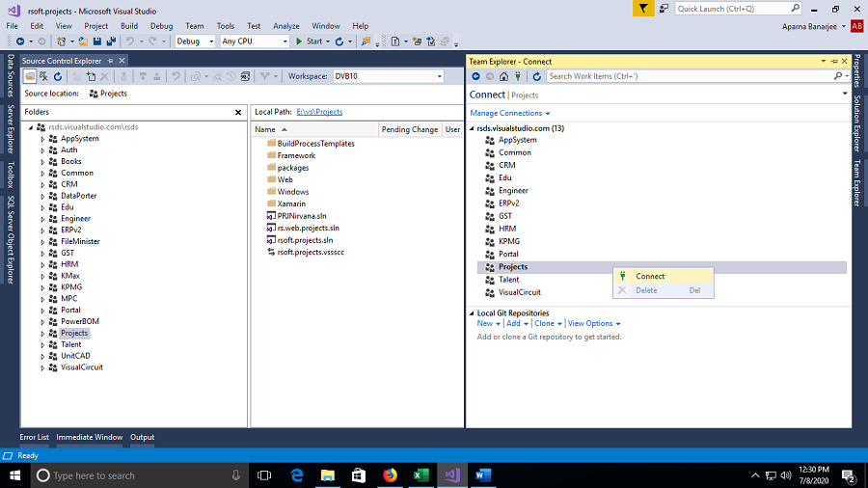Screen dimensions: 868x488
Task: Collapse the rsds.visualstudio.com\rsds root node
Action: 31,127
